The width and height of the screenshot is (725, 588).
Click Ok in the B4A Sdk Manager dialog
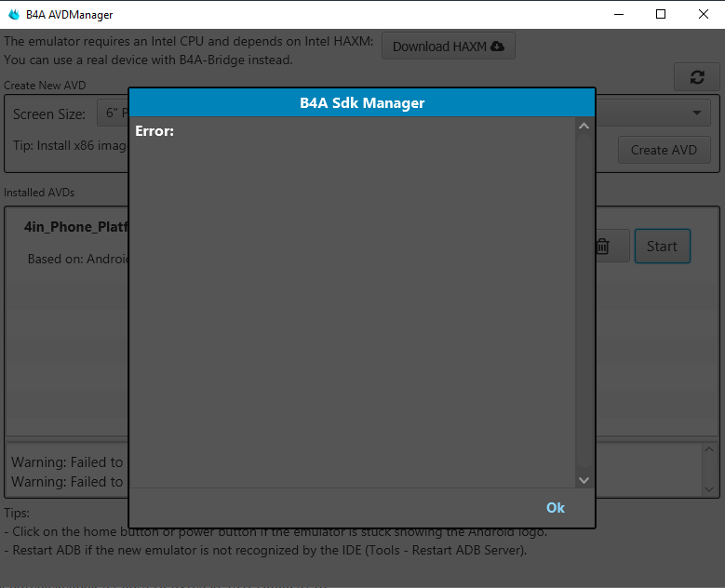[x=555, y=508]
